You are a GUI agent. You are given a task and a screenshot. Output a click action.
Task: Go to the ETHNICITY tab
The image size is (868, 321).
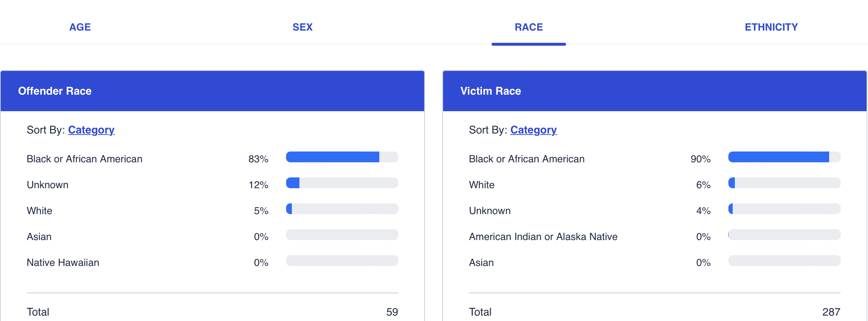pos(771,27)
